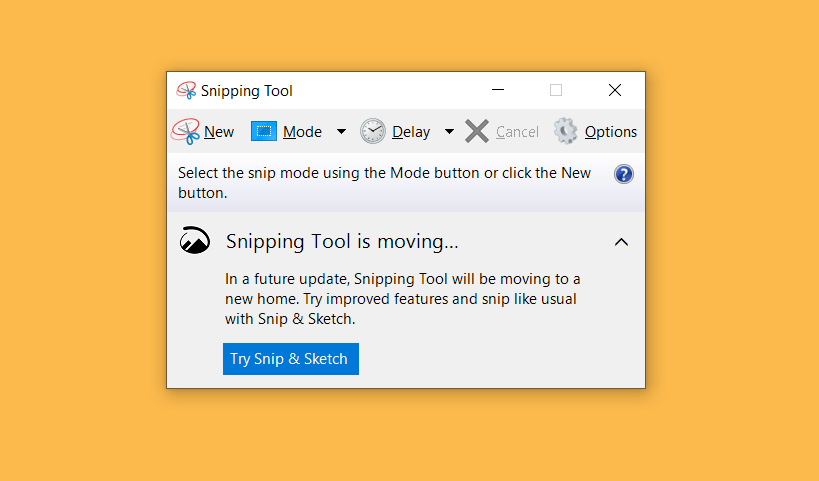819x481 pixels.
Task: Click the "Snipping Tool is moving..." heading
Action: click(x=342, y=241)
